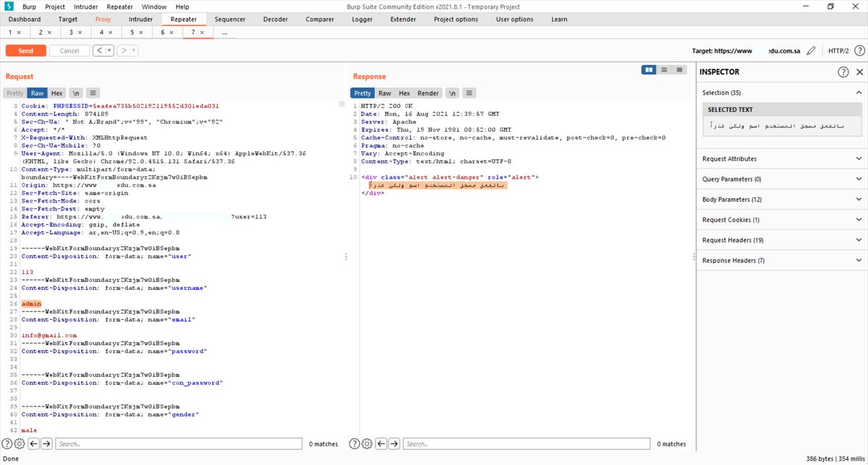
Task: Open Request search settings gear
Action: pyautogui.click(x=20, y=443)
